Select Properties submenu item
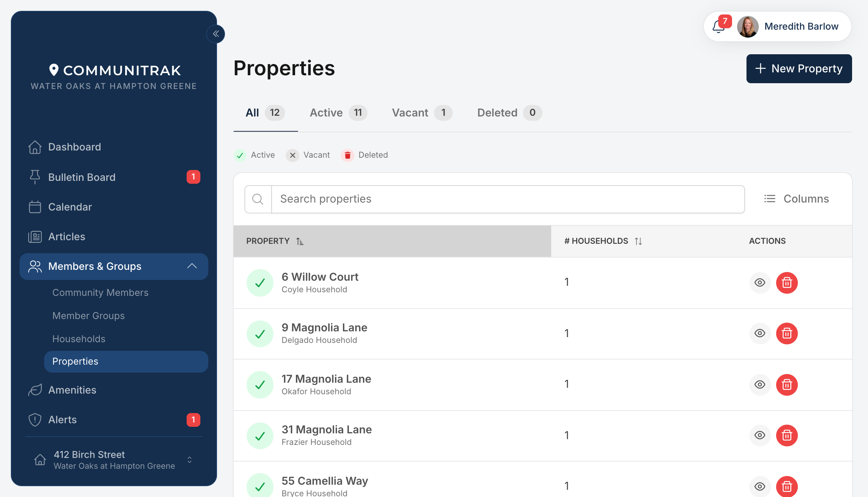This screenshot has width=868, height=497. click(x=126, y=361)
